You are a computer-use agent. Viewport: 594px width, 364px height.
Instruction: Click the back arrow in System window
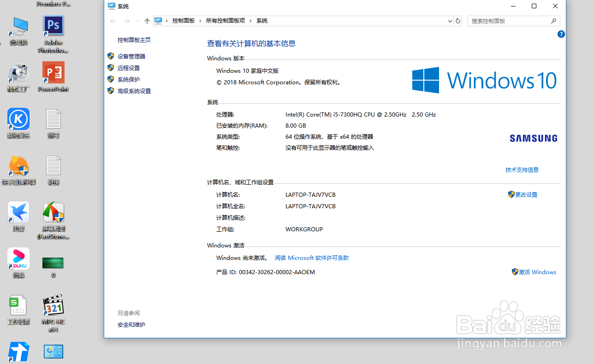[113, 21]
